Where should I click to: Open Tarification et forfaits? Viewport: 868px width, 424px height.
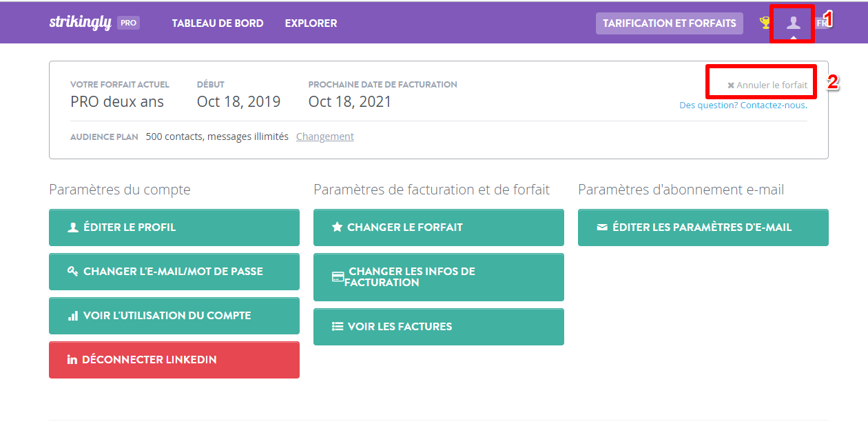point(670,23)
